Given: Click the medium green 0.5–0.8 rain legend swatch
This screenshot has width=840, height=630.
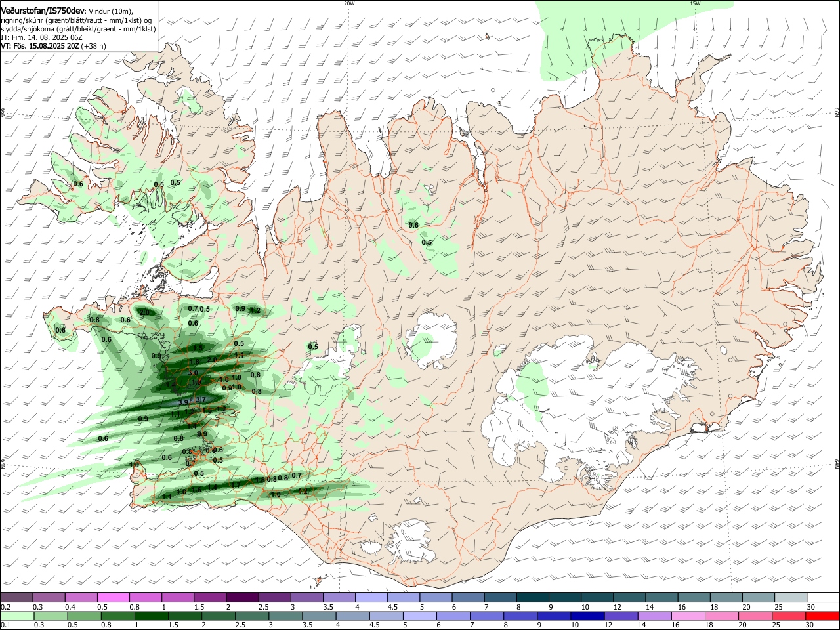Looking at the screenshot, I should [x=85, y=616].
